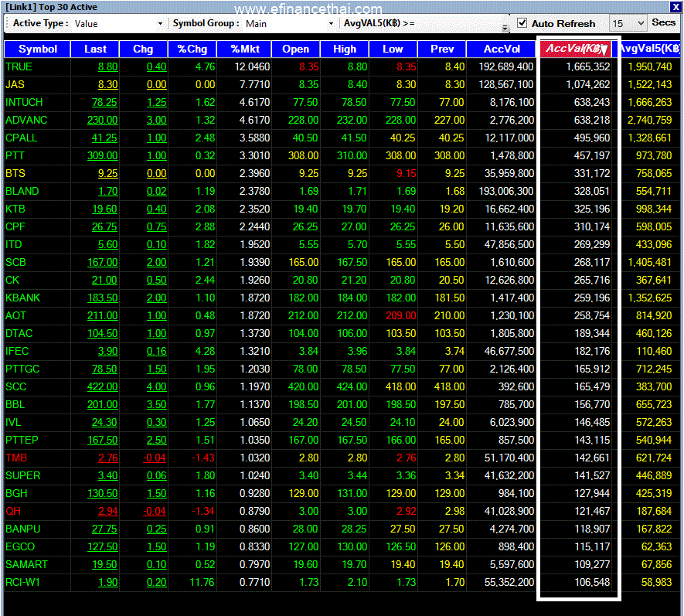Select the RCI-W1 symbol

coord(22,583)
